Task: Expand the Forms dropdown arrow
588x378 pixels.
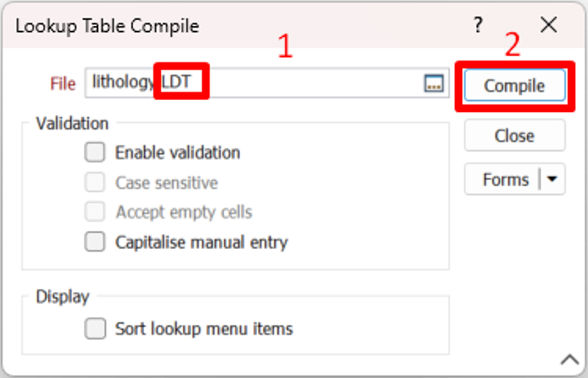Action: (x=553, y=179)
